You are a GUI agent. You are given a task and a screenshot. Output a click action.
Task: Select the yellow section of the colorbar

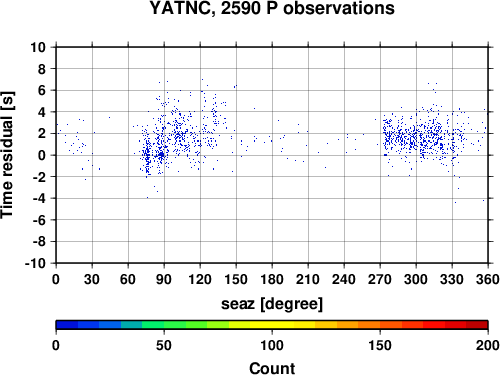tap(272, 325)
